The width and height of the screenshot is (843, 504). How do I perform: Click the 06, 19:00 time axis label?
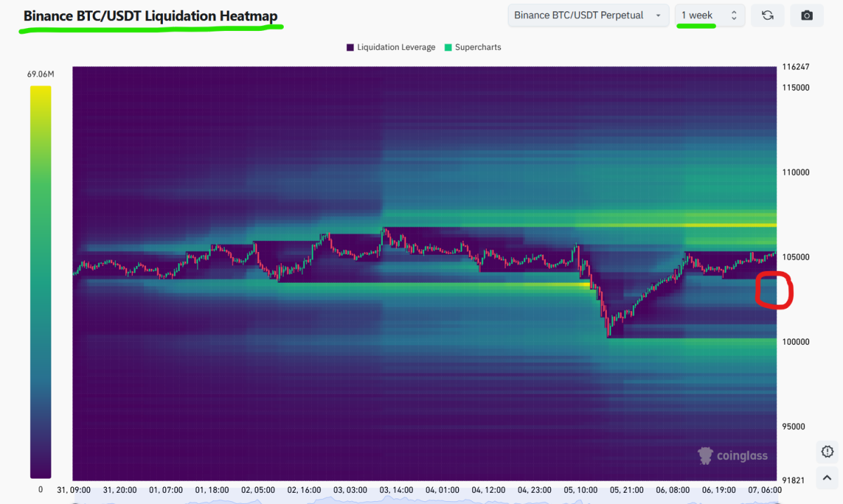tap(718, 490)
